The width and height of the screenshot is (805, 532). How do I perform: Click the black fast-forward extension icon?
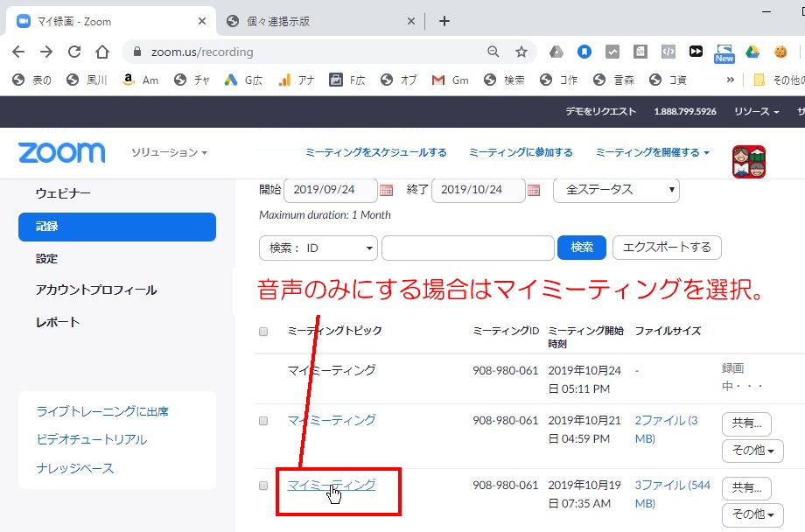[696, 52]
